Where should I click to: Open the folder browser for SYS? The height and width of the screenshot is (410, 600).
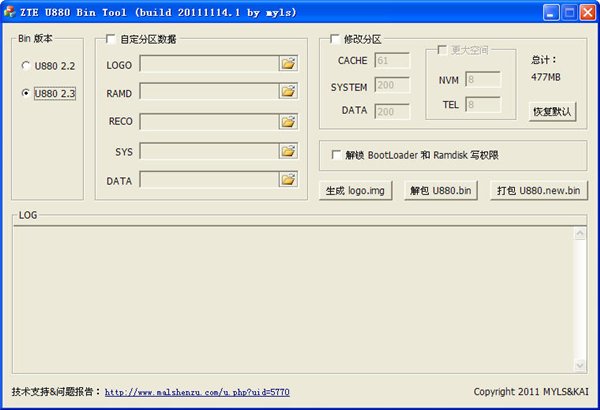click(288, 151)
